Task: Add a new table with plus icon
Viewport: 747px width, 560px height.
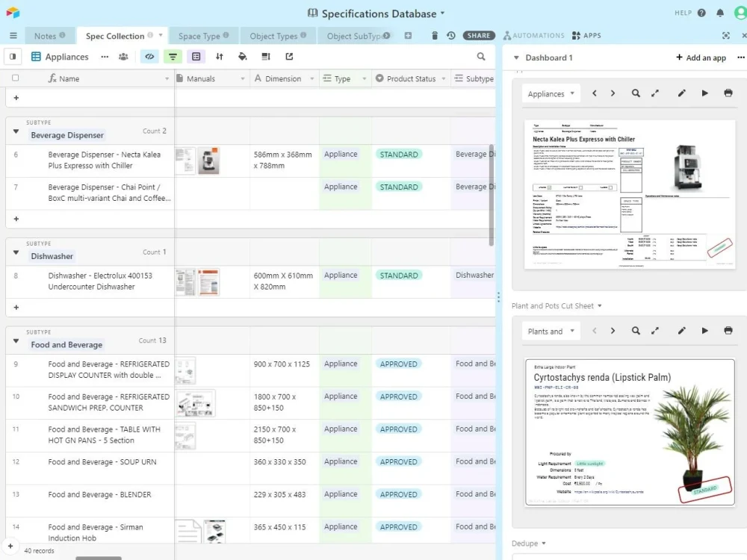Action: click(409, 36)
